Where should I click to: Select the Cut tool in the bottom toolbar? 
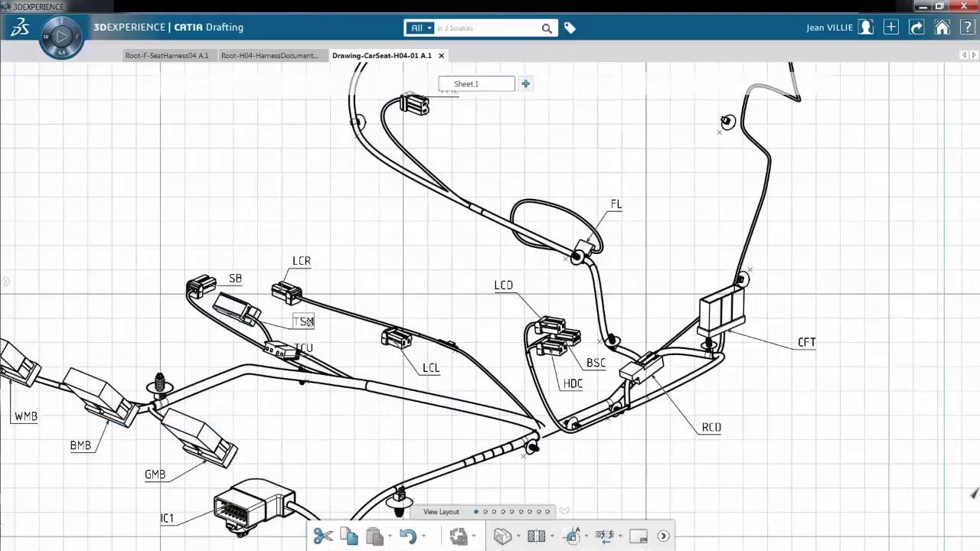click(323, 536)
